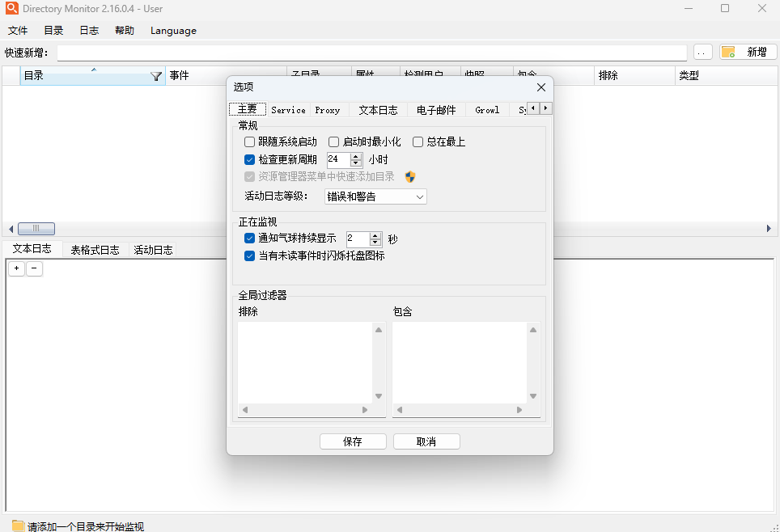Screen dimensions: 780x532
Task: Enable 启动时最小化 checkbox
Action: [334, 142]
